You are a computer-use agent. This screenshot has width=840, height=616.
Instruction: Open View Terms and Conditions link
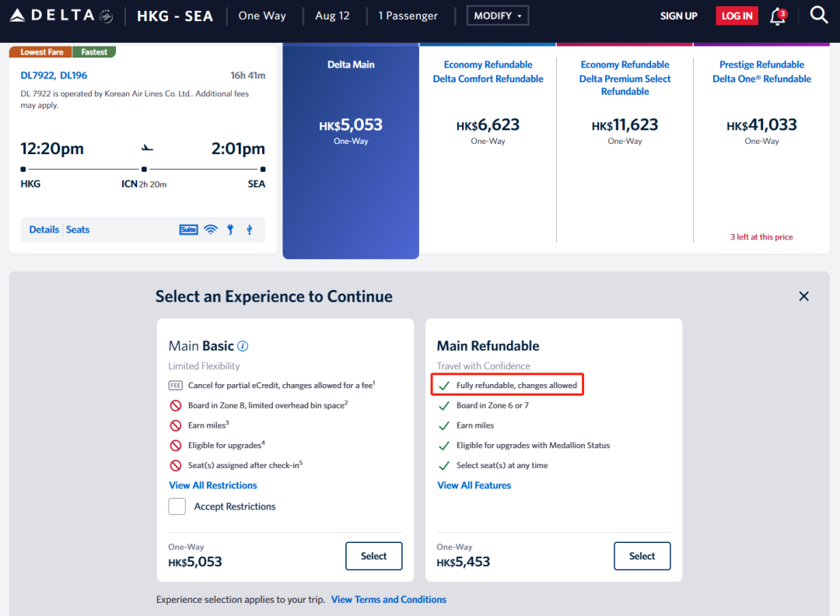pos(389,600)
